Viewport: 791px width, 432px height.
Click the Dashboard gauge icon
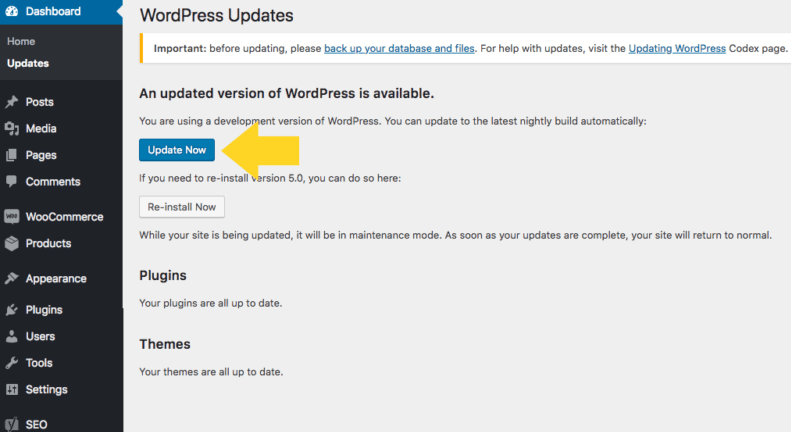click(12, 11)
